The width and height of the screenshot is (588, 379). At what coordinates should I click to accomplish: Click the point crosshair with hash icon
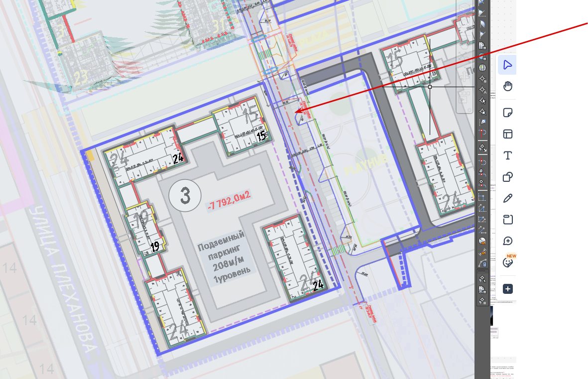click(x=482, y=79)
